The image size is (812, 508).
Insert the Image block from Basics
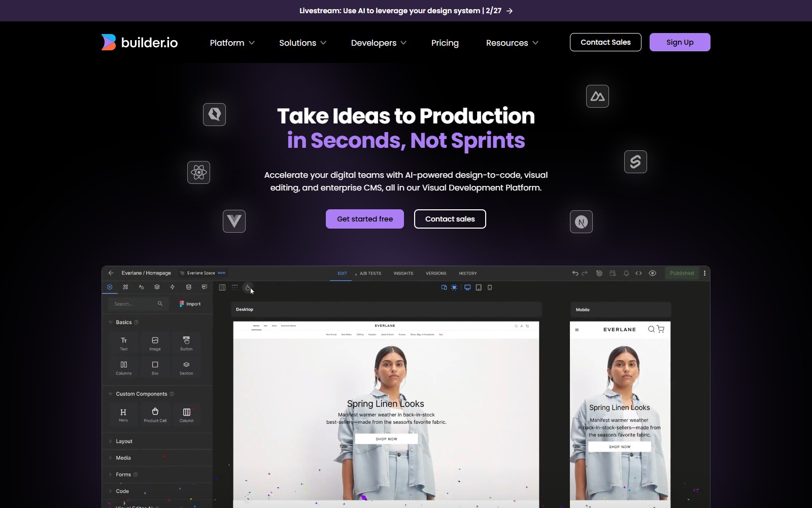tap(155, 343)
